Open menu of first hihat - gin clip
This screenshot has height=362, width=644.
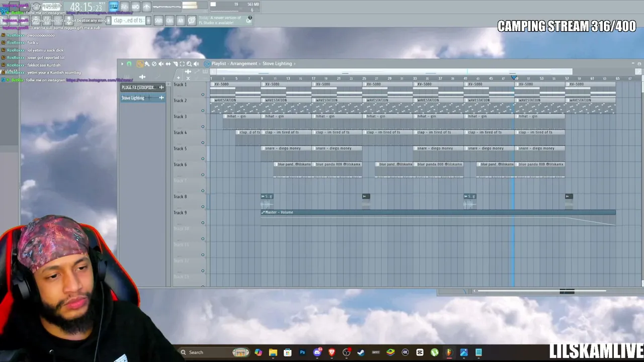[225, 116]
